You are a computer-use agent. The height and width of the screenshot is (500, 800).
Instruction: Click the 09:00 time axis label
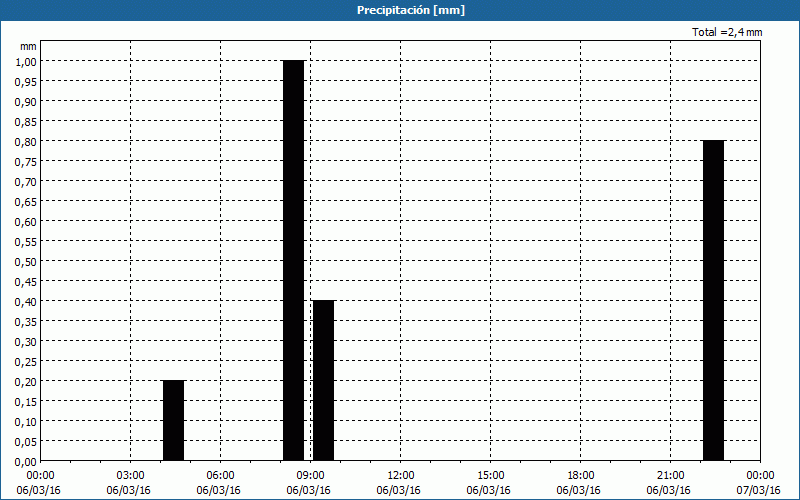click(x=310, y=476)
